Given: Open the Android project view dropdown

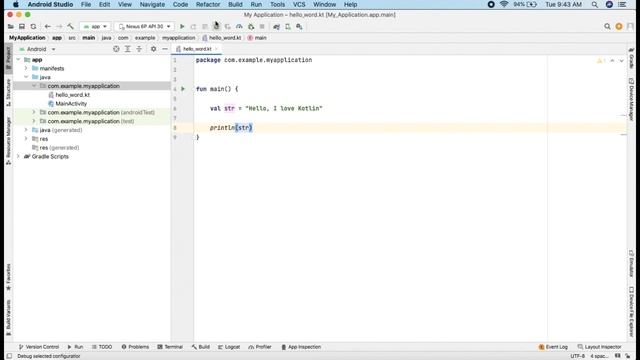Looking at the screenshot, I should tap(37, 49).
